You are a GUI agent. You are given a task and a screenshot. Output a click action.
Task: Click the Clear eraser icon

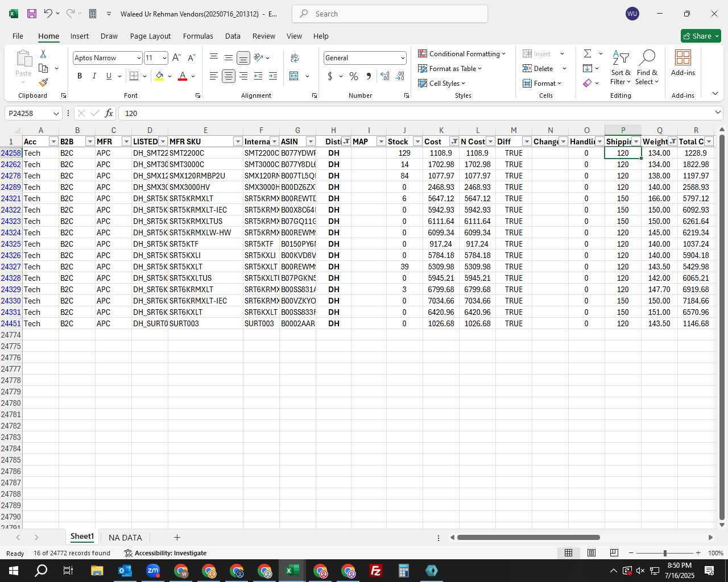coord(588,83)
